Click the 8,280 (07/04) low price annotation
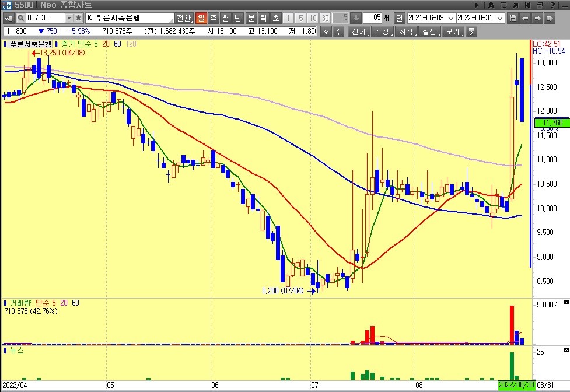570x392 pixels. pos(282,291)
